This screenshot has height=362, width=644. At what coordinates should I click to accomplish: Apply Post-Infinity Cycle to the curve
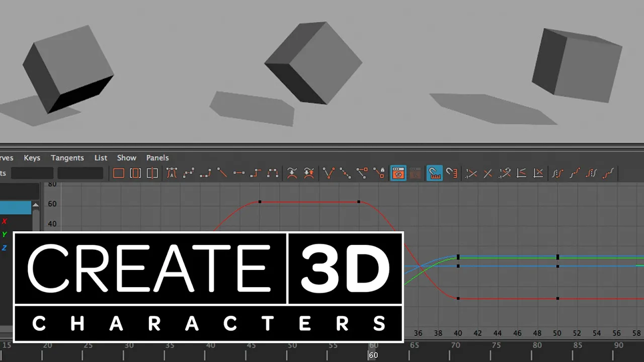pyautogui.click(x=592, y=173)
